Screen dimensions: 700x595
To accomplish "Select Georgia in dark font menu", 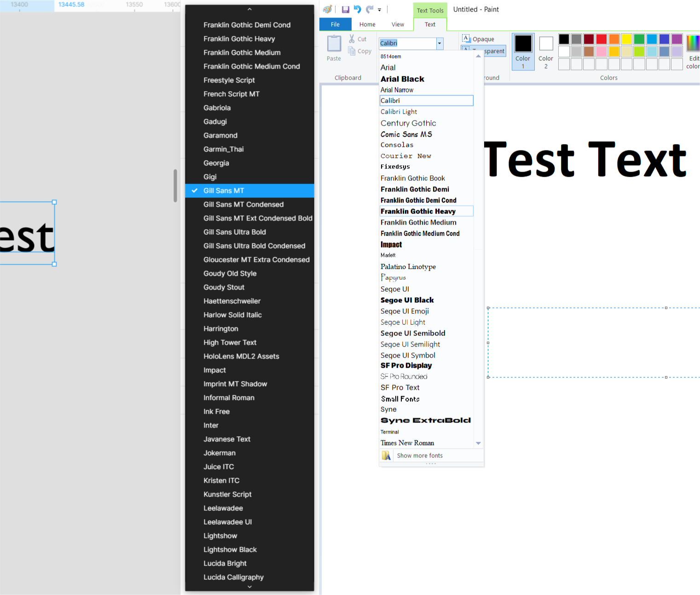I will pyautogui.click(x=249, y=163).
